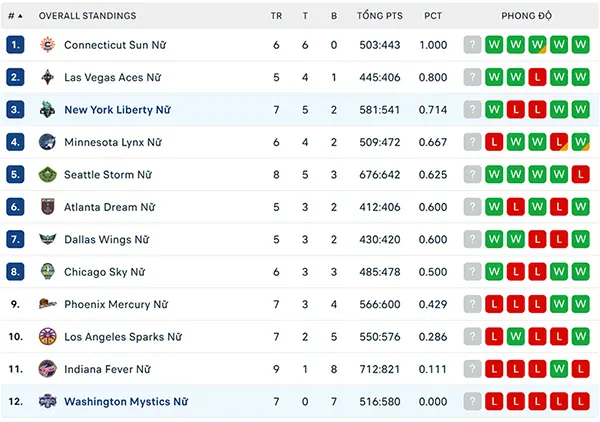Click the 503:443 total points value
The image size is (600, 422).
point(380,45)
